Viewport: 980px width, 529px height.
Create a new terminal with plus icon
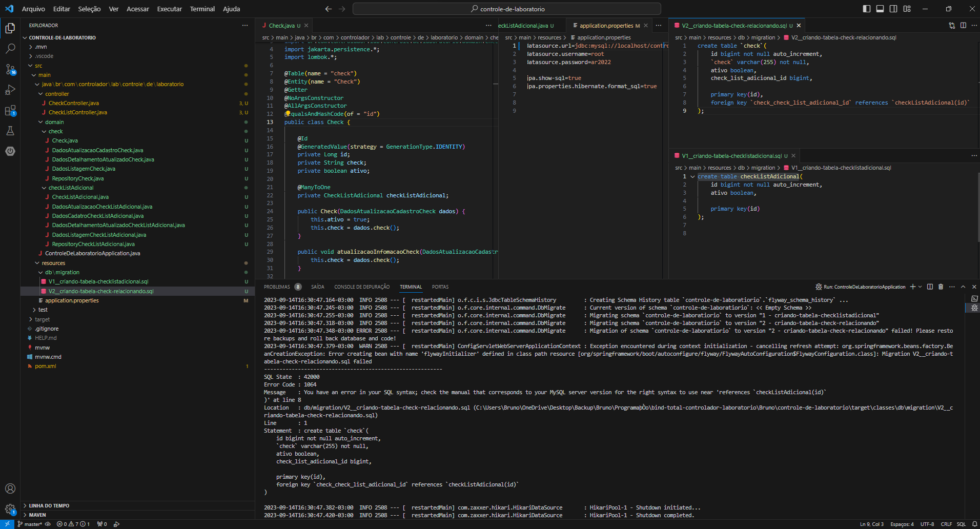coord(912,287)
